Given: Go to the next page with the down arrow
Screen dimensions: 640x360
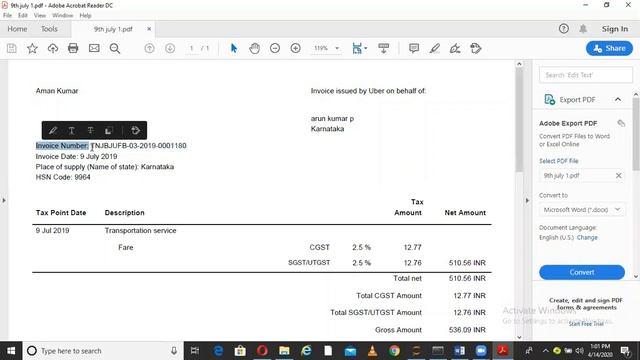Looking at the screenshot, I should [x=170, y=49].
